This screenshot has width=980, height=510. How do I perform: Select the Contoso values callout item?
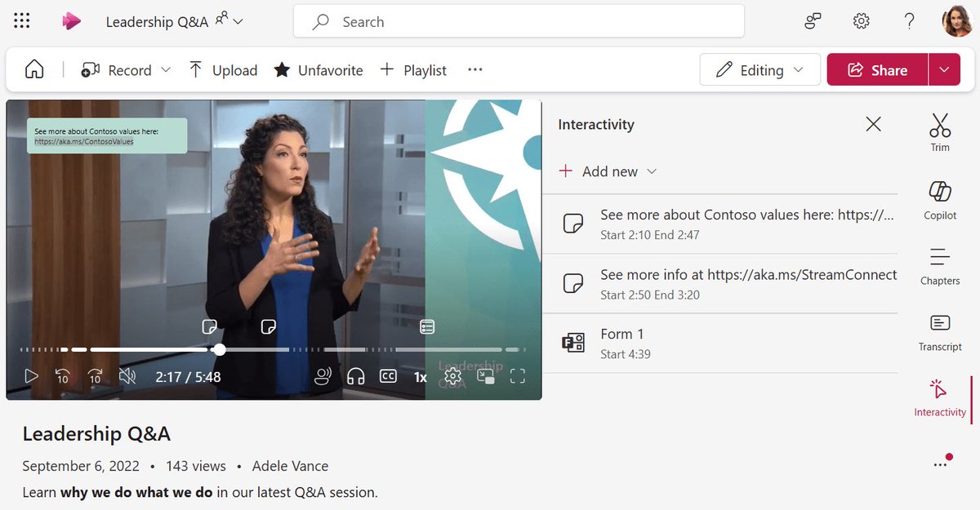point(719,224)
